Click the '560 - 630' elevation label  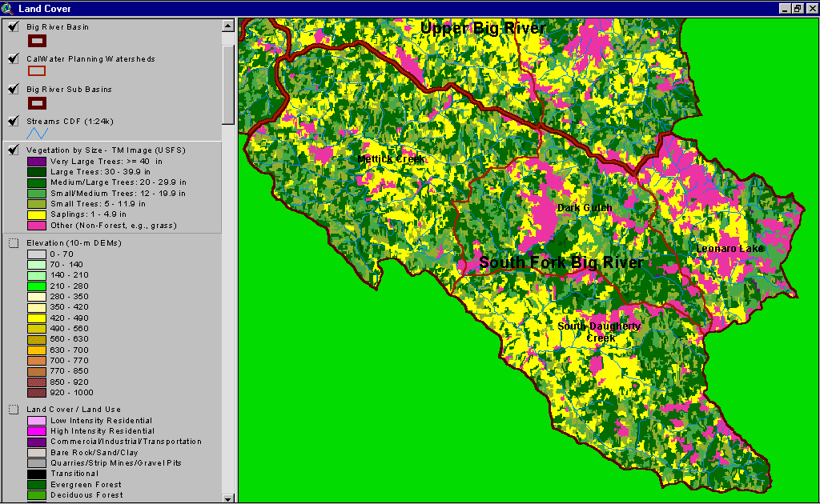click(x=70, y=339)
